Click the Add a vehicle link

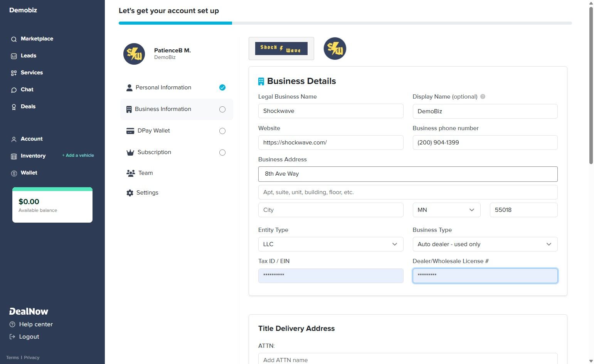[78, 155]
